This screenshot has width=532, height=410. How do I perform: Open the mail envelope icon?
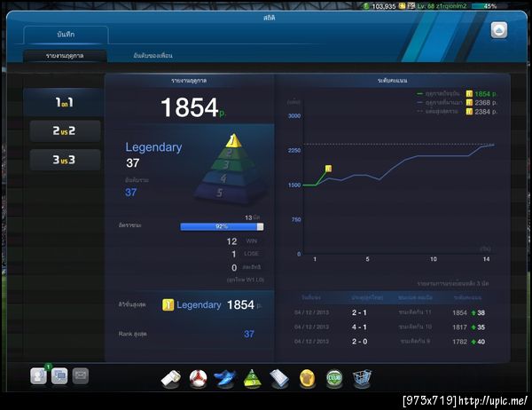coord(81,376)
